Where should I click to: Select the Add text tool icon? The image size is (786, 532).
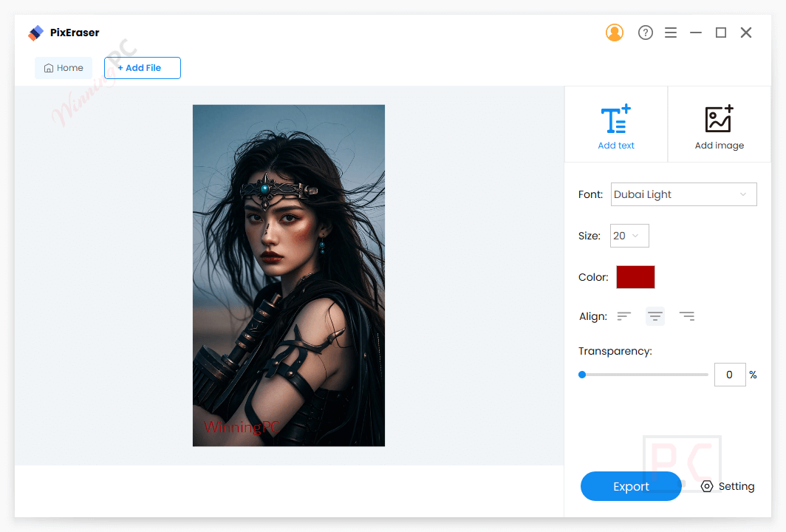pos(615,119)
